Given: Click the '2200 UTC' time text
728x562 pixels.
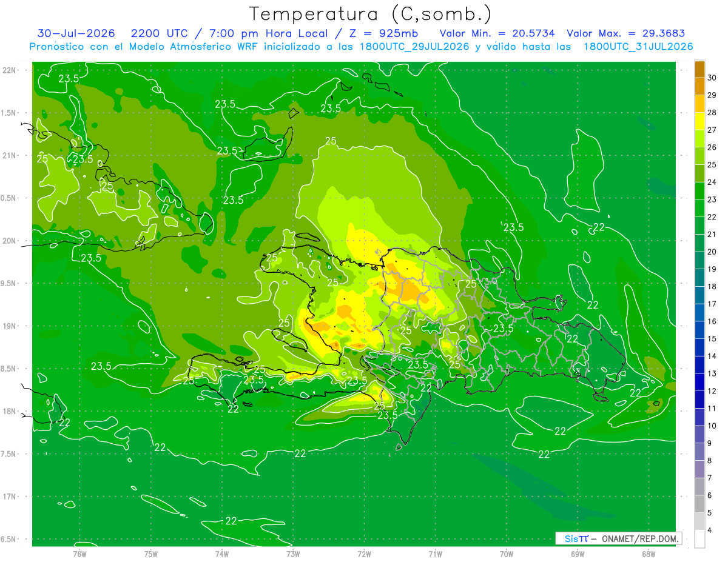Looking at the screenshot, I should pos(159,33).
